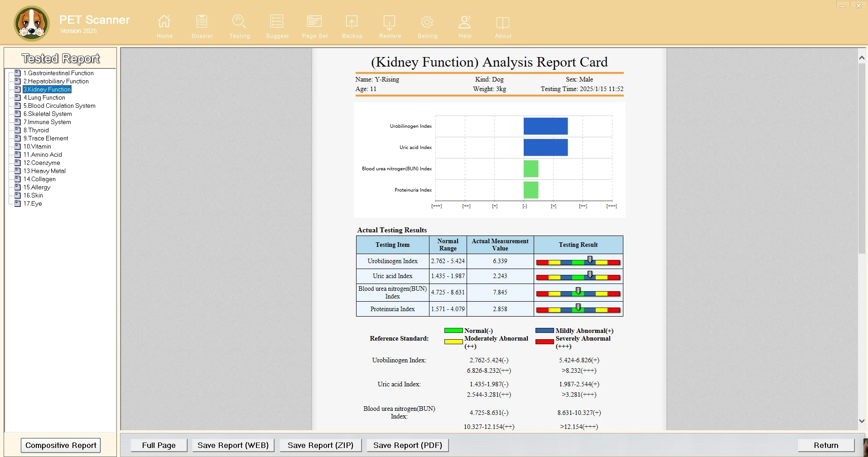868x457 pixels.
Task: Select 1.Gastrointestinal Function in report tree
Action: coord(58,73)
